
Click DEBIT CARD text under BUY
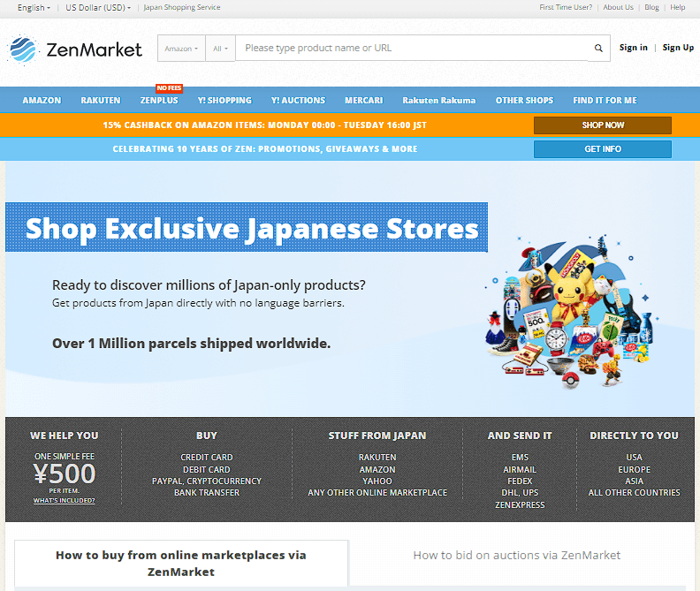click(x=207, y=470)
